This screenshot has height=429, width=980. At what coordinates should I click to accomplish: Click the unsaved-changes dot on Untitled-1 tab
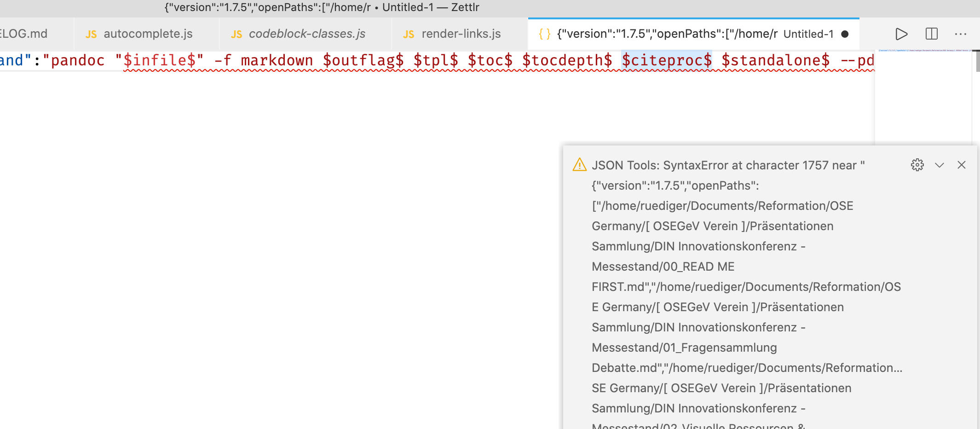pos(845,34)
